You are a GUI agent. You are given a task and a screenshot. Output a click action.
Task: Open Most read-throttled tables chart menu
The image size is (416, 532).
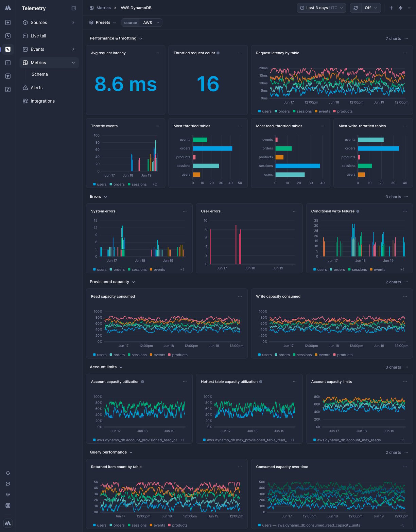pyautogui.click(x=323, y=126)
